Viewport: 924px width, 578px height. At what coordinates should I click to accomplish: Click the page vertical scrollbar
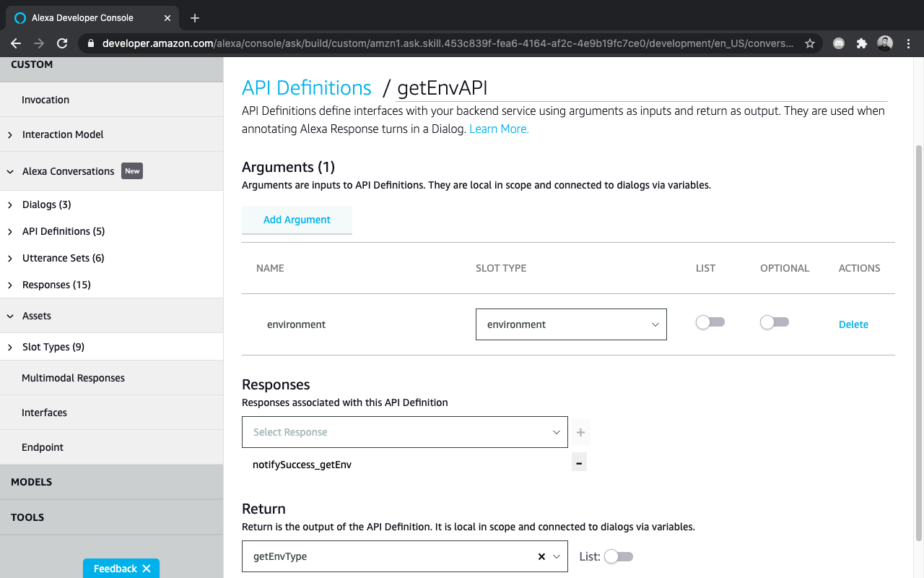point(918,343)
